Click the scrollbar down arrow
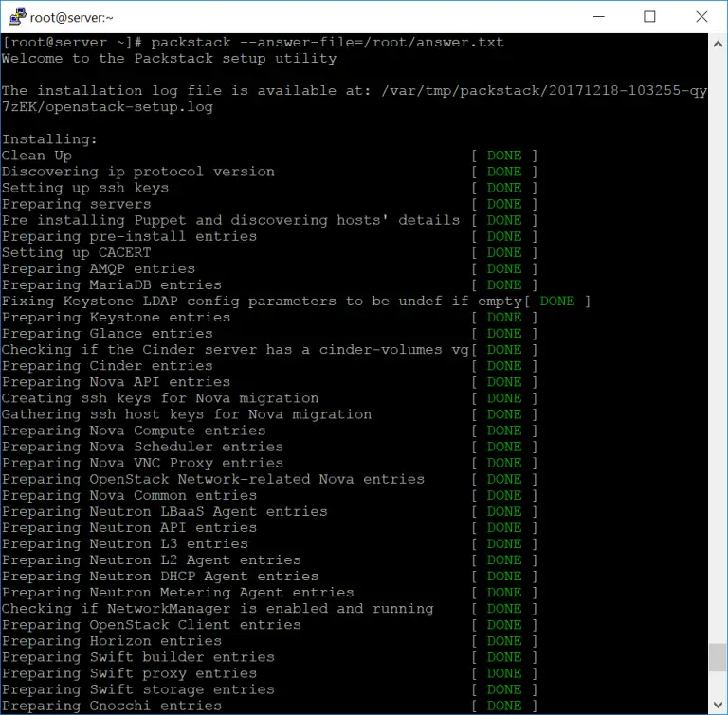 point(718,706)
